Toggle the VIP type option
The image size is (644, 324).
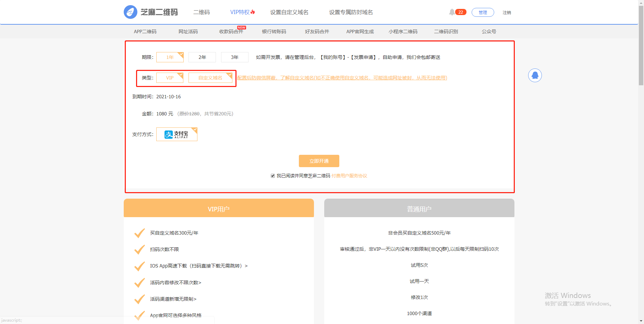click(170, 78)
